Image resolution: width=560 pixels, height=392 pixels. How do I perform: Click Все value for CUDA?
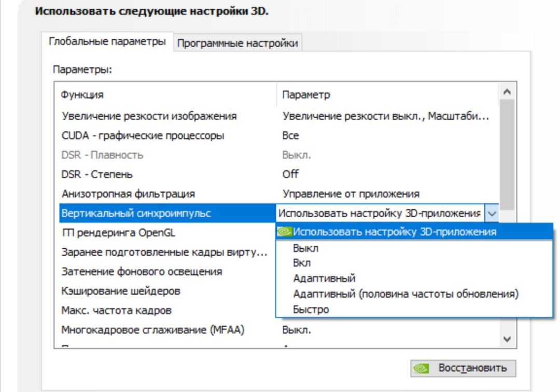tap(290, 136)
